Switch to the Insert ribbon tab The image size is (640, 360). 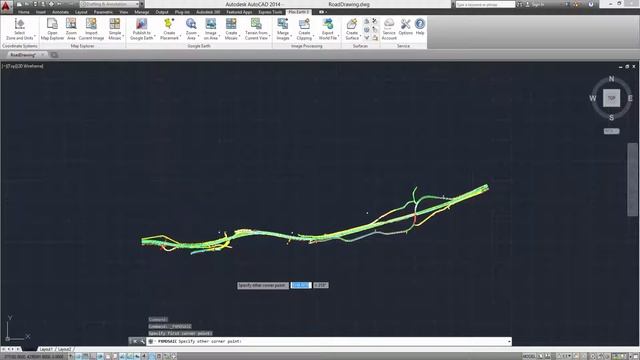pos(40,12)
